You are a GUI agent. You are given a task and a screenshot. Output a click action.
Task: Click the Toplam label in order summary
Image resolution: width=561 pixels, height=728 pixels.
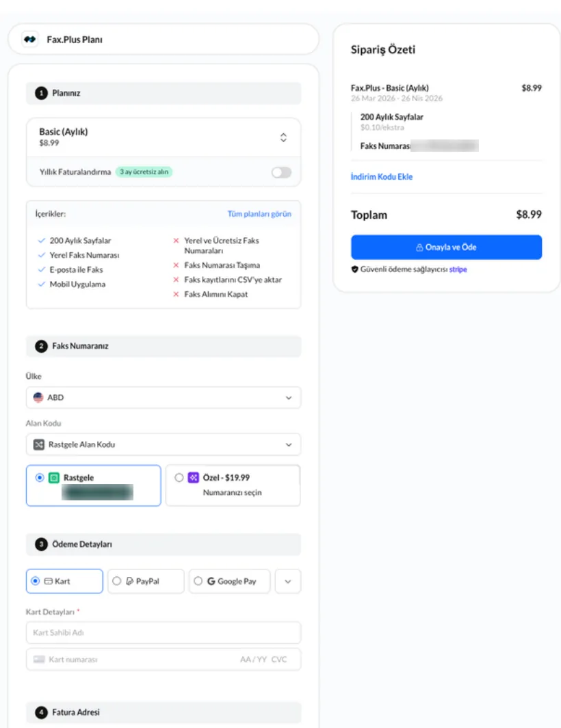coord(369,215)
